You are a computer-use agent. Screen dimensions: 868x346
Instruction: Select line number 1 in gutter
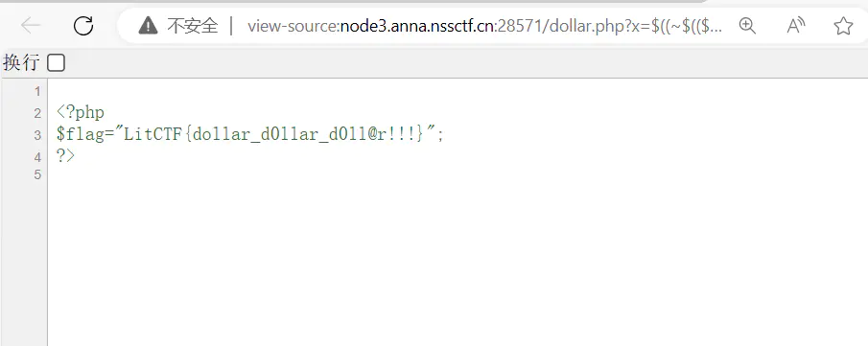click(37, 91)
